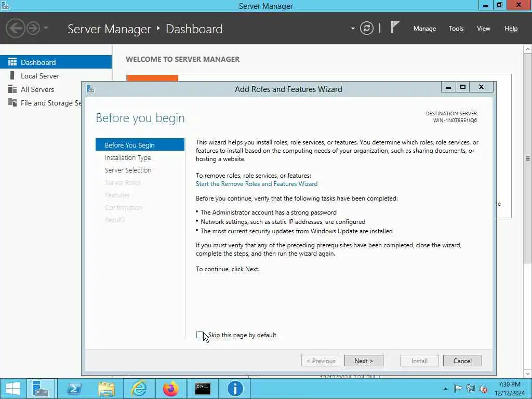Open the View menu
The image size is (532, 399).
click(x=484, y=29)
